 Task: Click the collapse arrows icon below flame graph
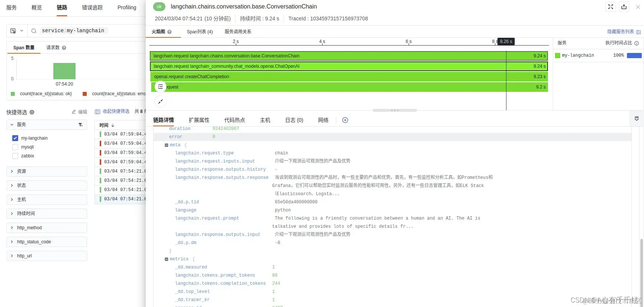pos(160,101)
